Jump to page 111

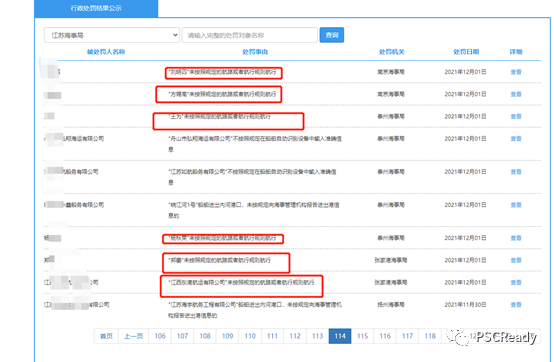(272, 336)
